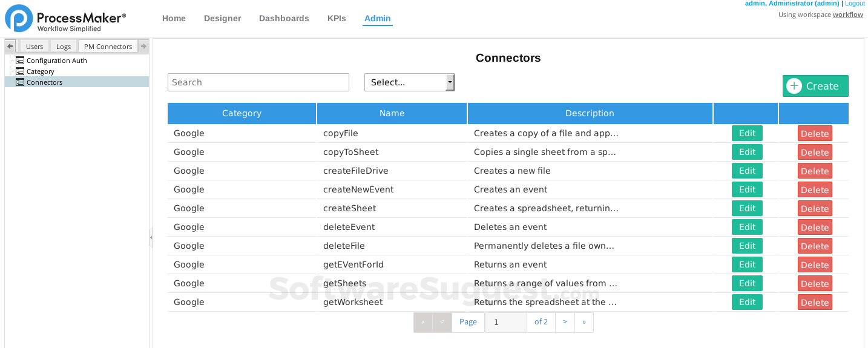This screenshot has width=868, height=348.
Task: Sort by the Name column header
Action: [392, 113]
